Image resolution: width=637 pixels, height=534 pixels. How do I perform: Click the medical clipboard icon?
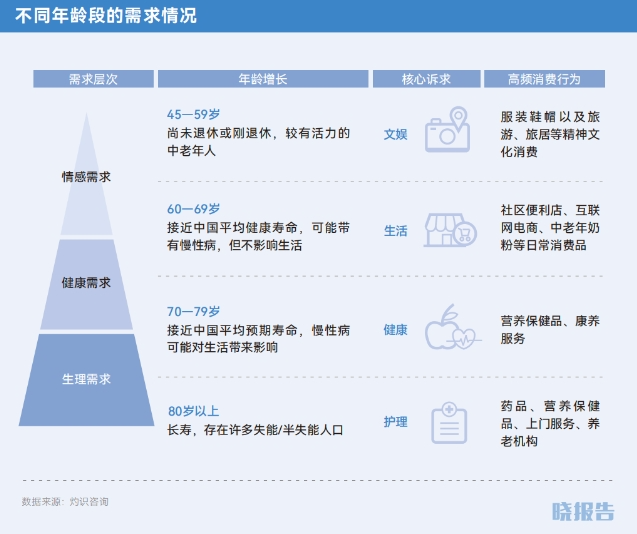tap(449, 423)
